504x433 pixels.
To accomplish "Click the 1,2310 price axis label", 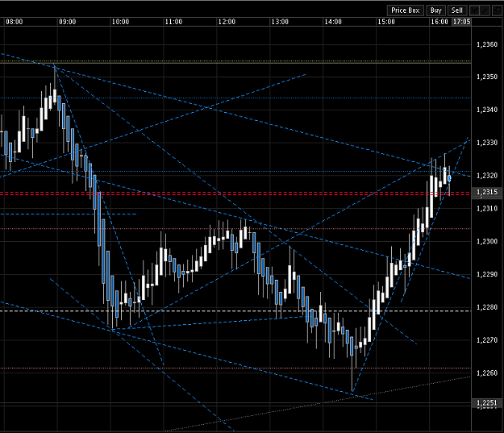I will point(487,209).
